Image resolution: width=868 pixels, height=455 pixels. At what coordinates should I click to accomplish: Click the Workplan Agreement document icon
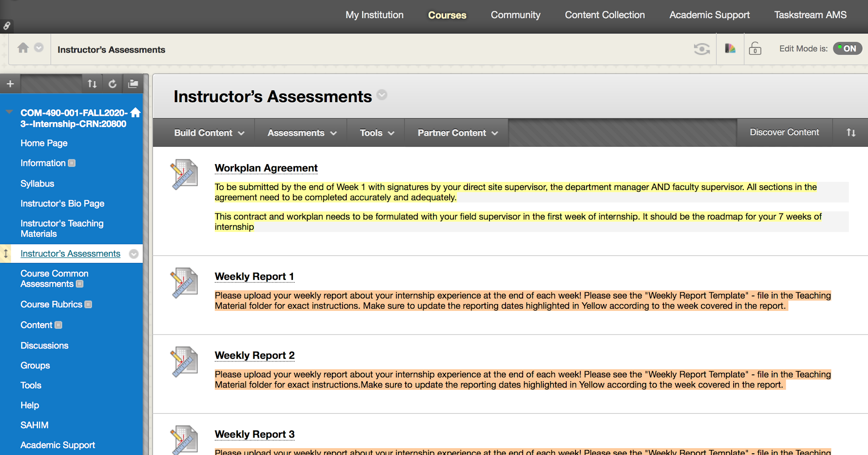(184, 173)
